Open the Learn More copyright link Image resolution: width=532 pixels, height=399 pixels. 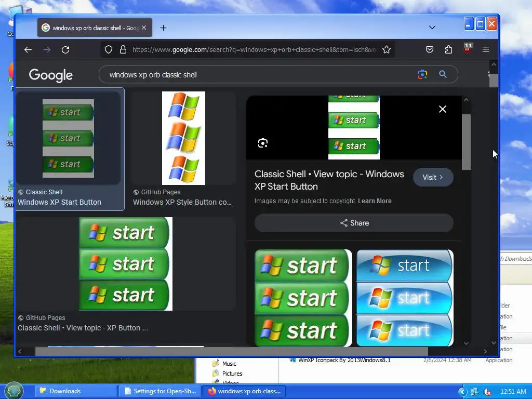click(375, 201)
